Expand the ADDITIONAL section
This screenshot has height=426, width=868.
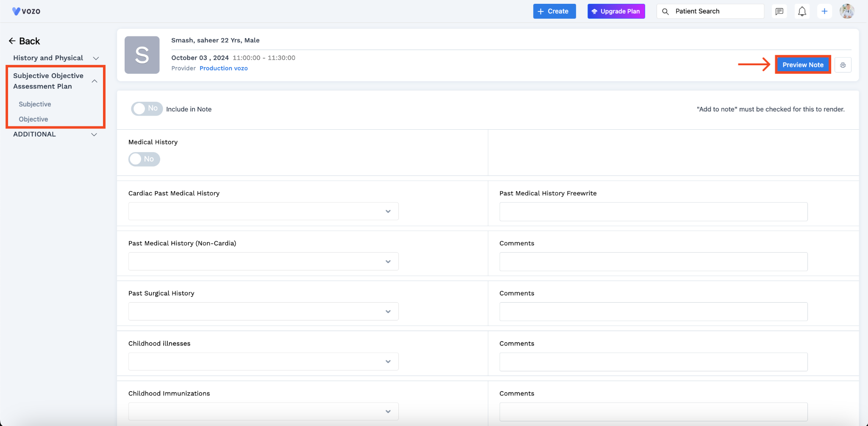(56, 134)
